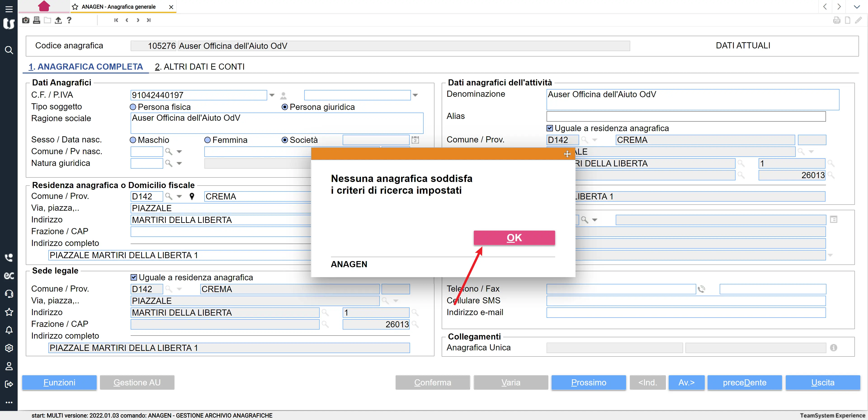Click the Uscita button
The width and height of the screenshot is (868, 420).
(x=823, y=382)
